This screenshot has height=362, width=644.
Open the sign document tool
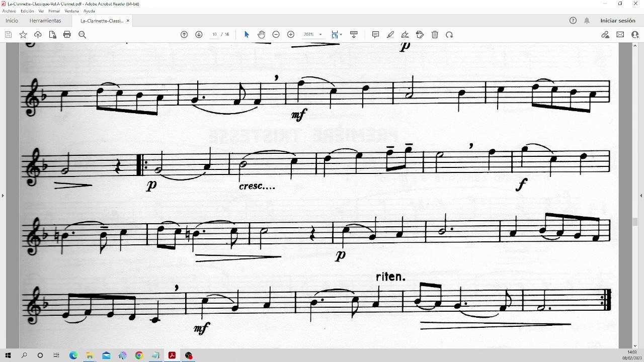point(405,35)
